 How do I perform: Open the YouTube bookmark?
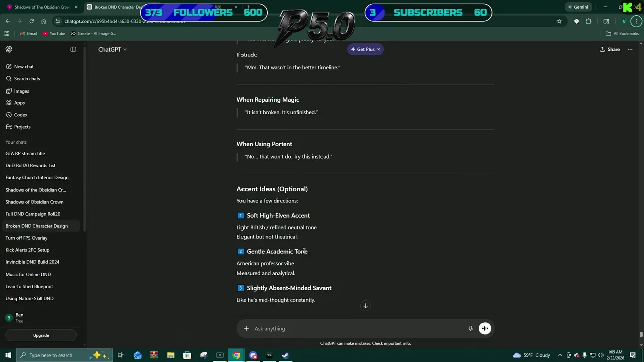point(54,34)
